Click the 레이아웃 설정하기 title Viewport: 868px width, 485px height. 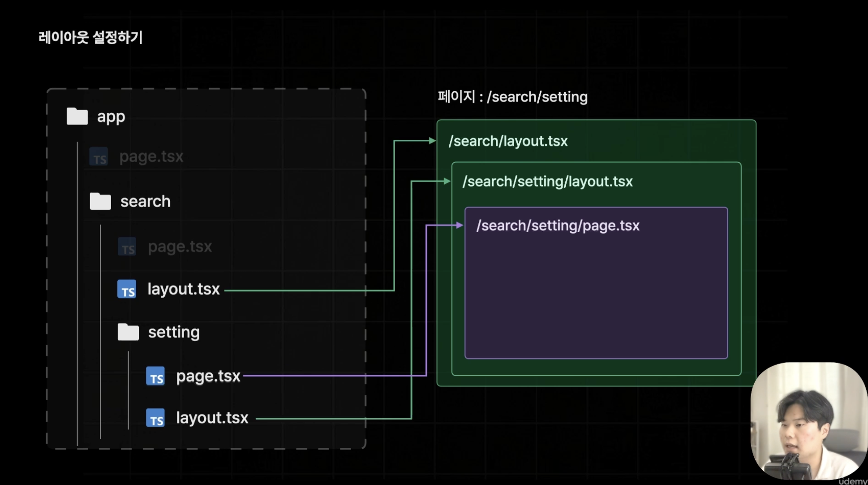point(90,37)
